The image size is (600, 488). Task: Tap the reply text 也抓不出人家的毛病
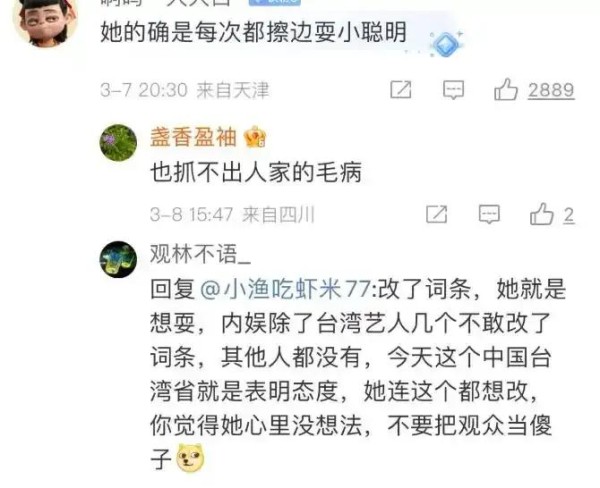pyautogui.click(x=256, y=172)
